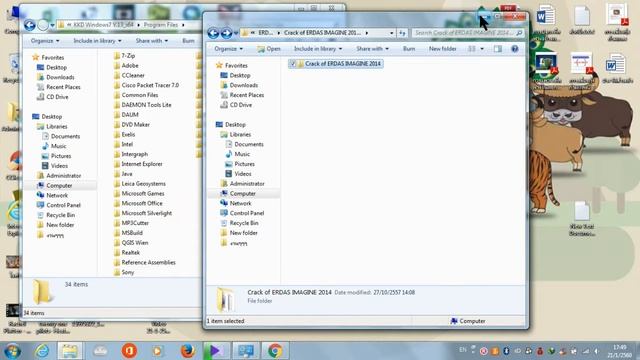Open Share with dropdown in front window
640x360 pixels.
coord(372,49)
